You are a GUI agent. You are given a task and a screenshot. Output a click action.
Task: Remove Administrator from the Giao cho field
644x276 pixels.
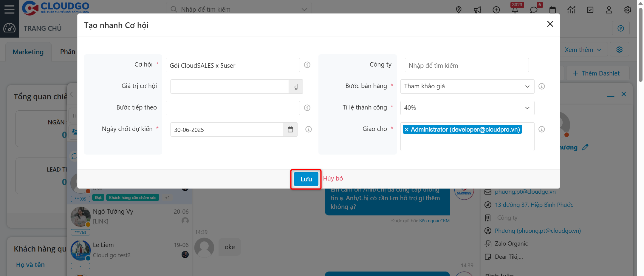[407, 129]
